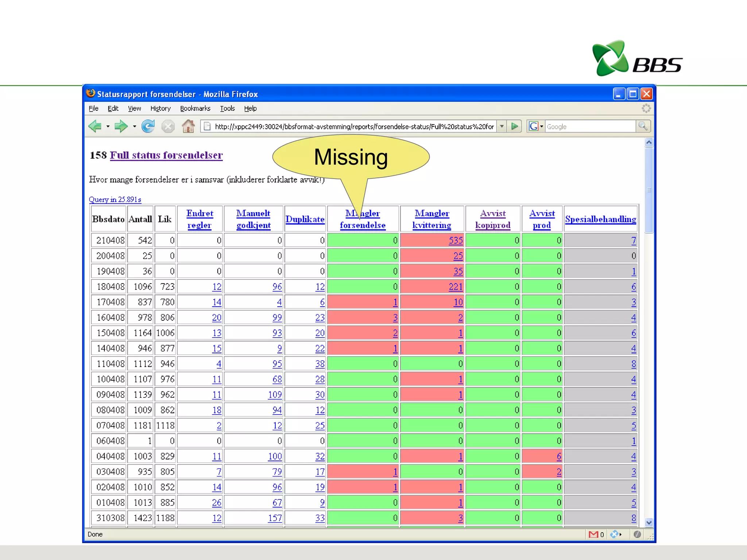Viewport: 747px width, 560px height.
Task: Click the Spesialbehandling column header link
Action: tap(600, 219)
